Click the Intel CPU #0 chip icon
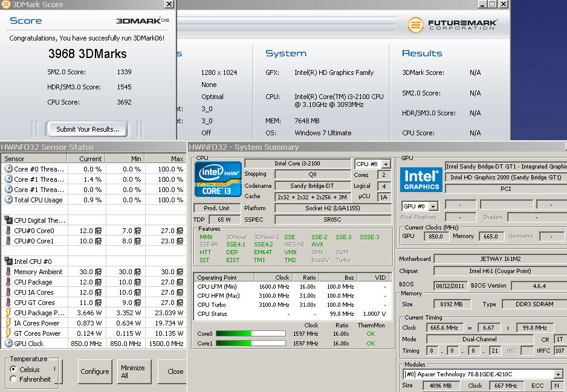567x392 pixels. click(x=8, y=261)
